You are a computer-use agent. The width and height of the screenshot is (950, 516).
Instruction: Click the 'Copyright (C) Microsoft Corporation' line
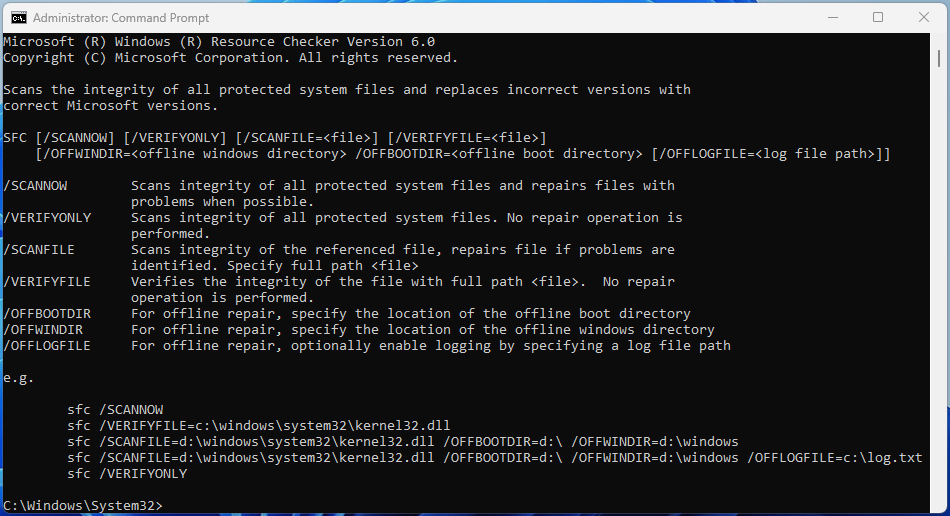[230, 58]
